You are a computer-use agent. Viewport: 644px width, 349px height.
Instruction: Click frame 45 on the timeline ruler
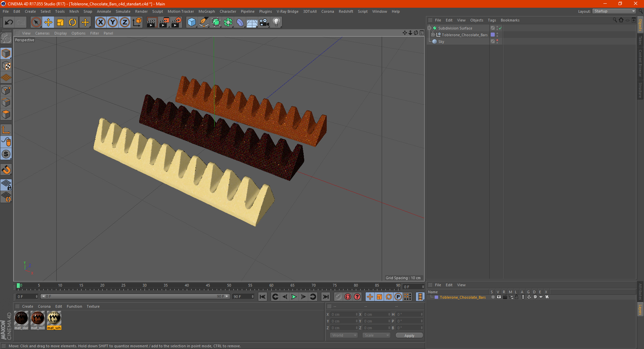[x=208, y=286]
